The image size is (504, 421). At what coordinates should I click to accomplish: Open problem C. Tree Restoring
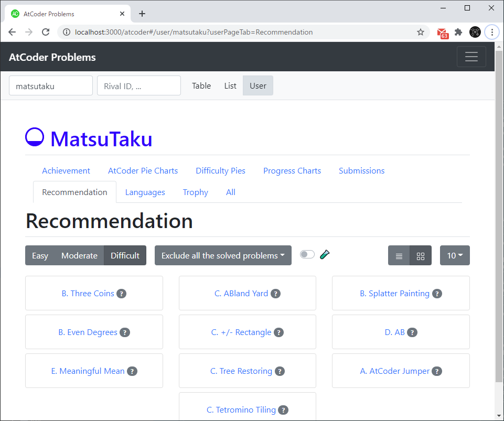pos(241,371)
